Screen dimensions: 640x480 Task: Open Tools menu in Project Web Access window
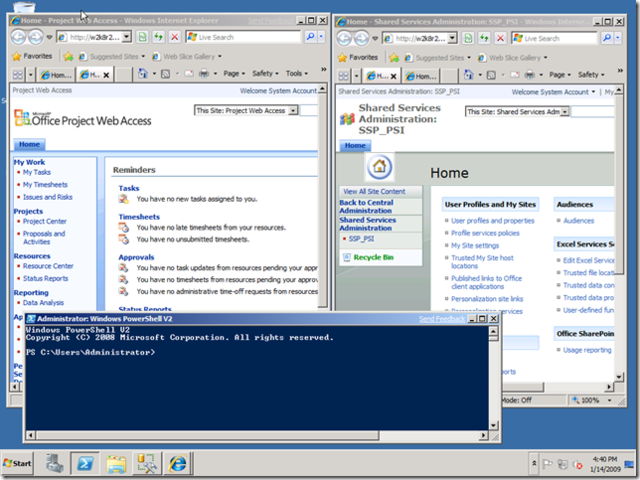(297, 74)
